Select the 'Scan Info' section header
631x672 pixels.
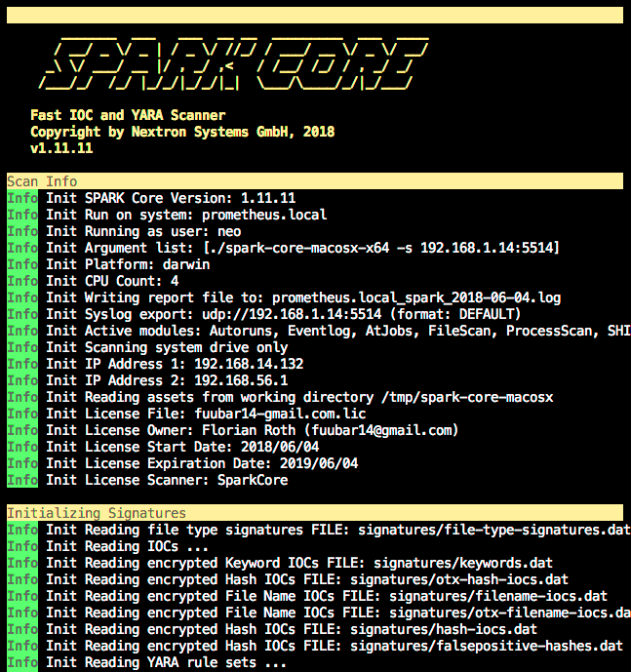pos(42,181)
